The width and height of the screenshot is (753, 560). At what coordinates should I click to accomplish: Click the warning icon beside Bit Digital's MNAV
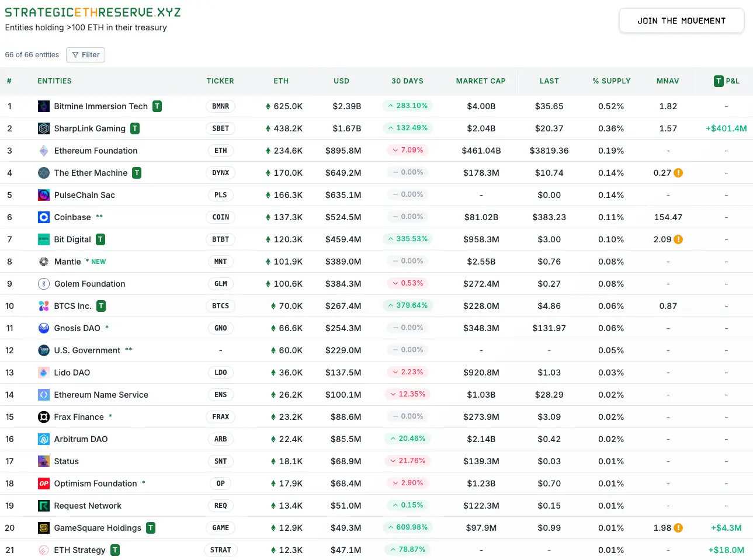[679, 239]
